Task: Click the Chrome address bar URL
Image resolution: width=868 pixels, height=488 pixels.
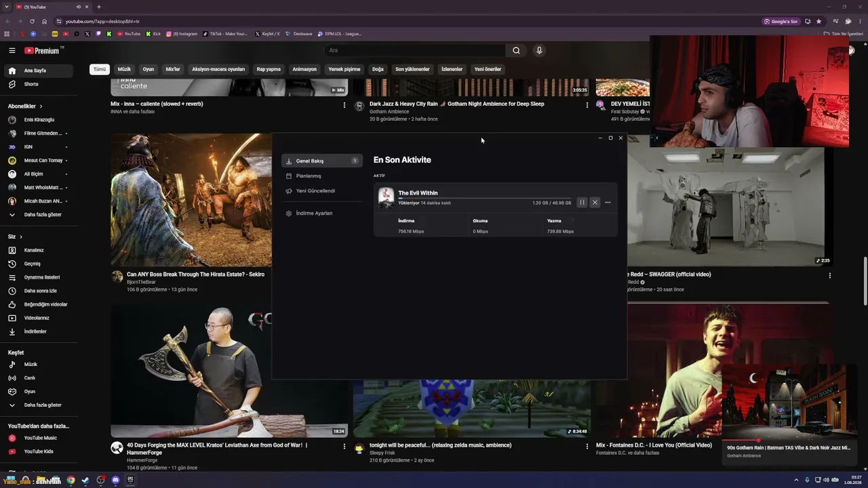Action: 102,21
